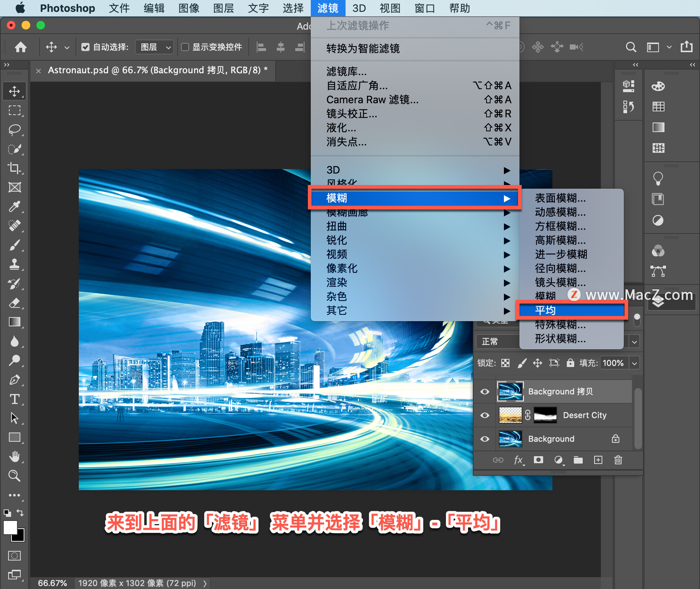
Task: Open the 图层 auto-select dropdown
Action: [x=155, y=47]
